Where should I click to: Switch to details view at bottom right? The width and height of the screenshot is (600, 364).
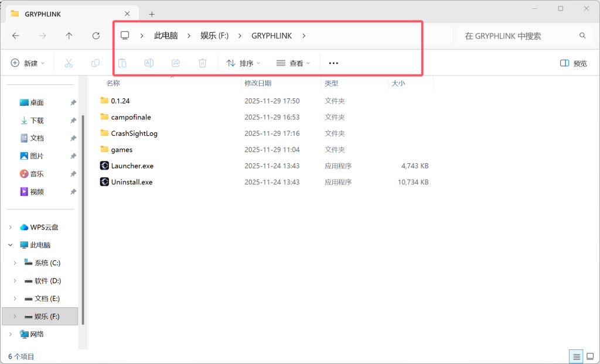(x=576, y=356)
